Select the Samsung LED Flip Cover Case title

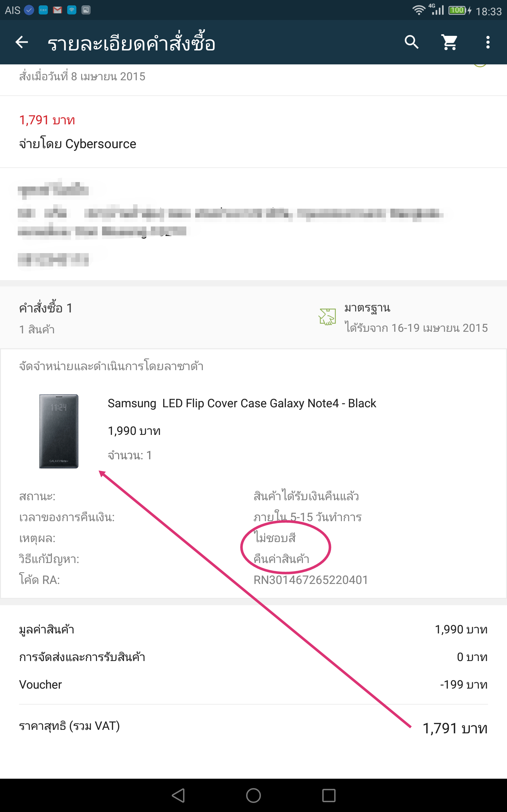pyautogui.click(x=242, y=403)
